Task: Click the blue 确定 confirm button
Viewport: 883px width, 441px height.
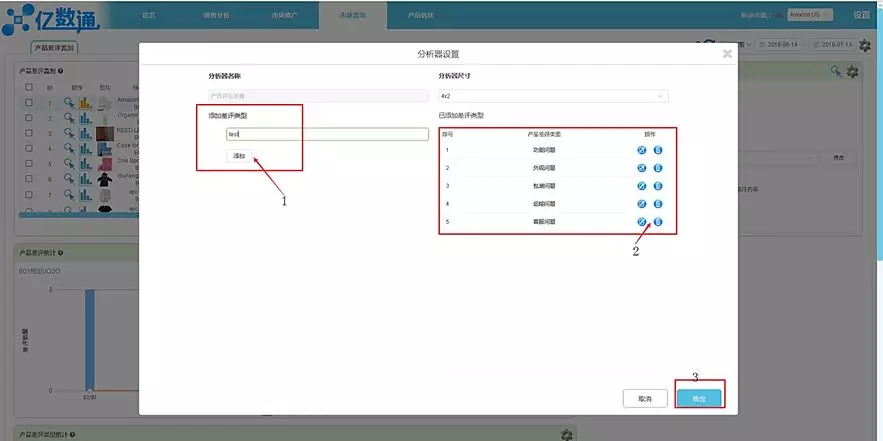Action: [699, 398]
